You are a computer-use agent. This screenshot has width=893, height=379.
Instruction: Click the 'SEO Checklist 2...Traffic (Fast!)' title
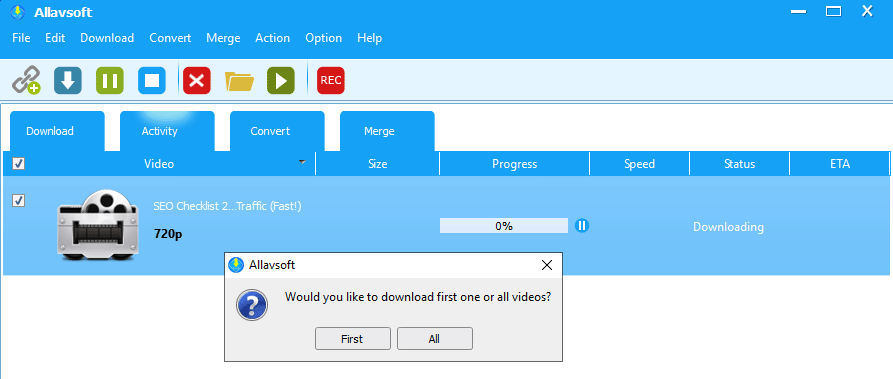pos(227,206)
